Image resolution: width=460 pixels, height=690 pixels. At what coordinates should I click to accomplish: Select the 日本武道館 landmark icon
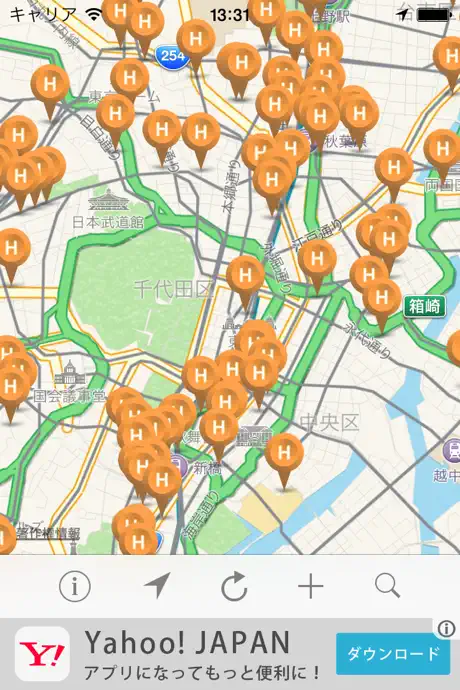pos(108,199)
